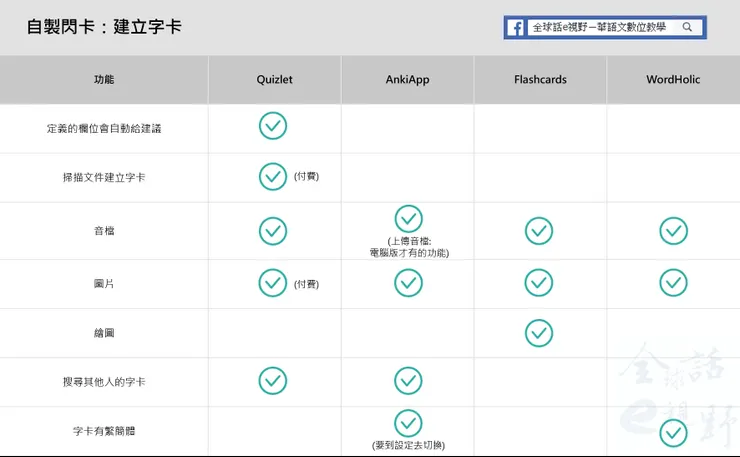Click the magnifier search icon

(687, 27)
